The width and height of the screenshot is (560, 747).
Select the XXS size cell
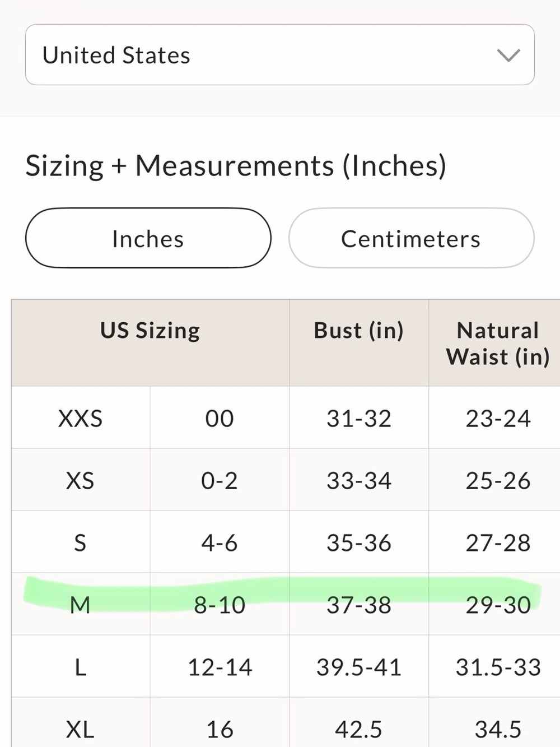pos(81,418)
